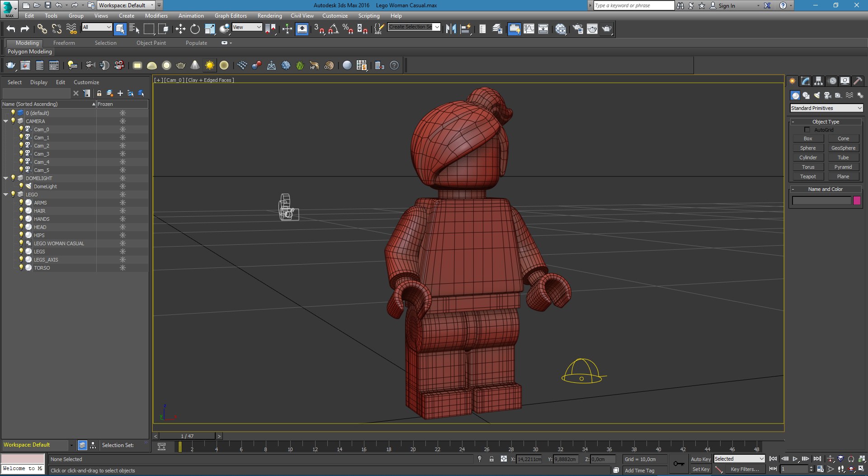Screen dimensions: 868x476
Task: Toggle the selection lock icon
Action: (x=491, y=459)
